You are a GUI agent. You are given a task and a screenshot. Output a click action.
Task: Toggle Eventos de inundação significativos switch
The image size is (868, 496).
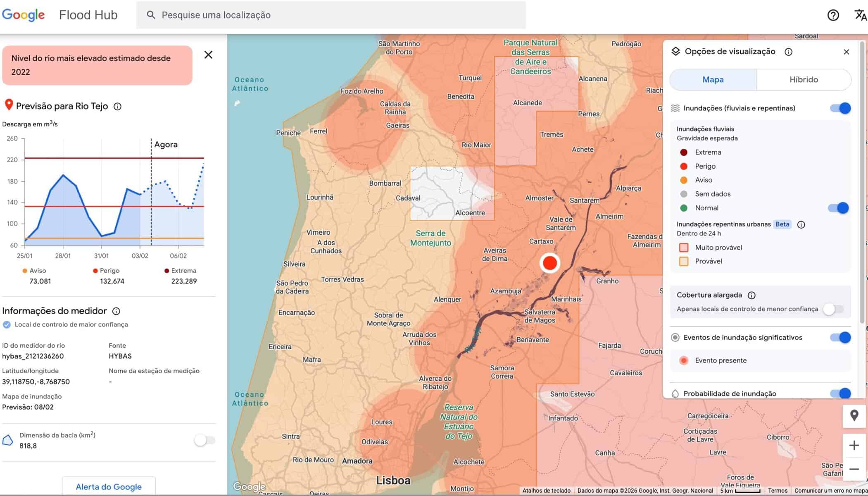[x=840, y=338]
